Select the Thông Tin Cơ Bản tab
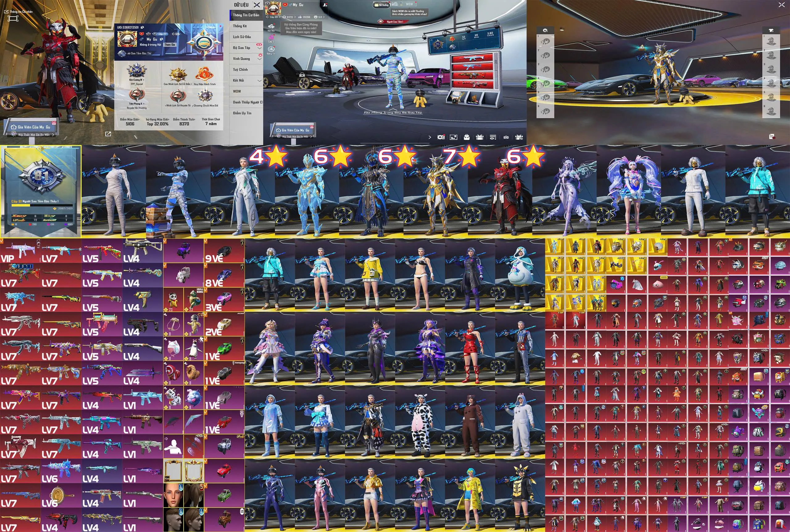The width and height of the screenshot is (790, 532). [x=246, y=15]
